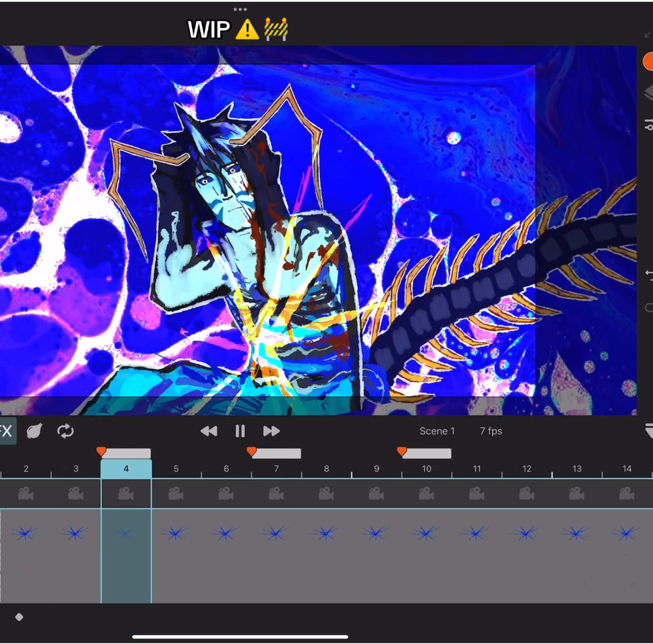Select the orange marker at frame 7
The width and height of the screenshot is (653, 644).
(252, 451)
